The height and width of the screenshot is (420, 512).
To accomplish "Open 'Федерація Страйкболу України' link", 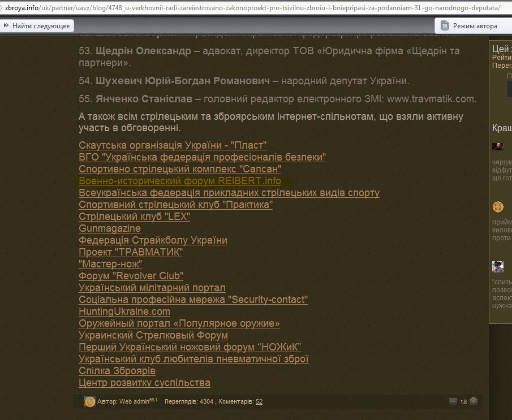I will click(x=153, y=240).
